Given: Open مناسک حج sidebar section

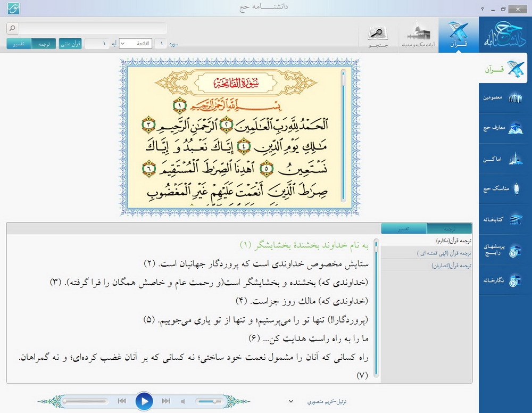Looking at the screenshot, I should coord(503,189).
